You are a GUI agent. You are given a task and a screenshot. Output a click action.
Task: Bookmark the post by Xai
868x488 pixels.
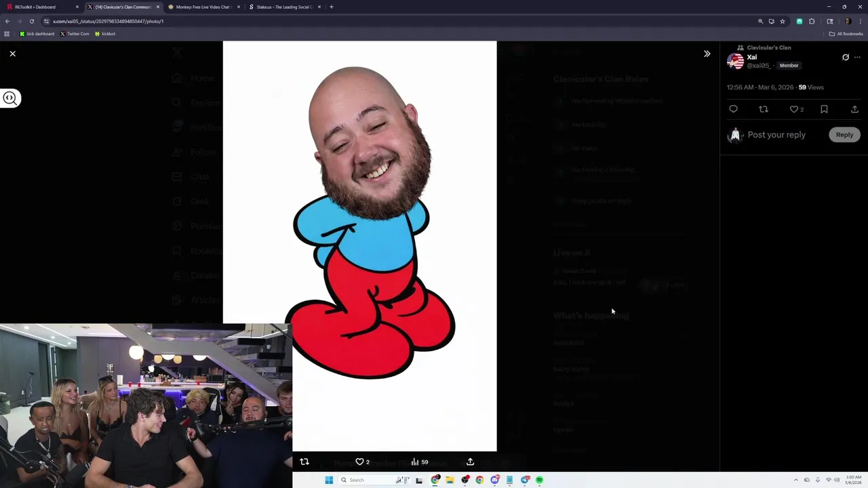tap(824, 109)
